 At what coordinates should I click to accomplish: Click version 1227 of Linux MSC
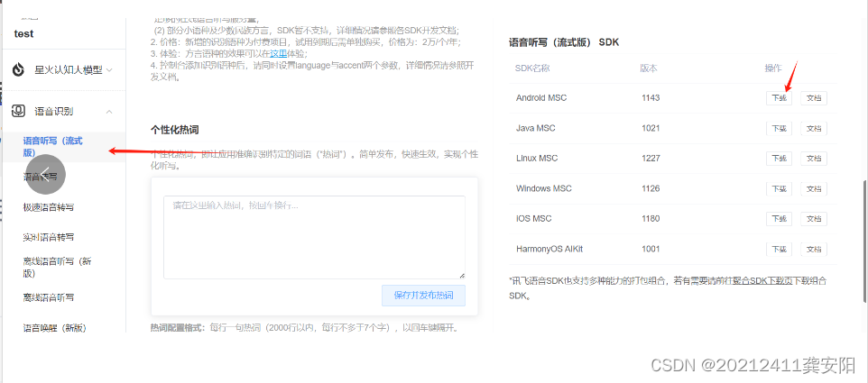pos(651,158)
